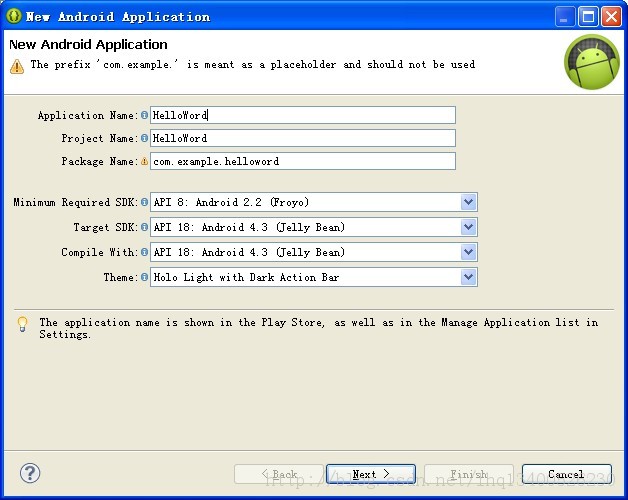Click the 'Application Name:' label
Screen dimensions: 628x500
(x=88, y=115)
